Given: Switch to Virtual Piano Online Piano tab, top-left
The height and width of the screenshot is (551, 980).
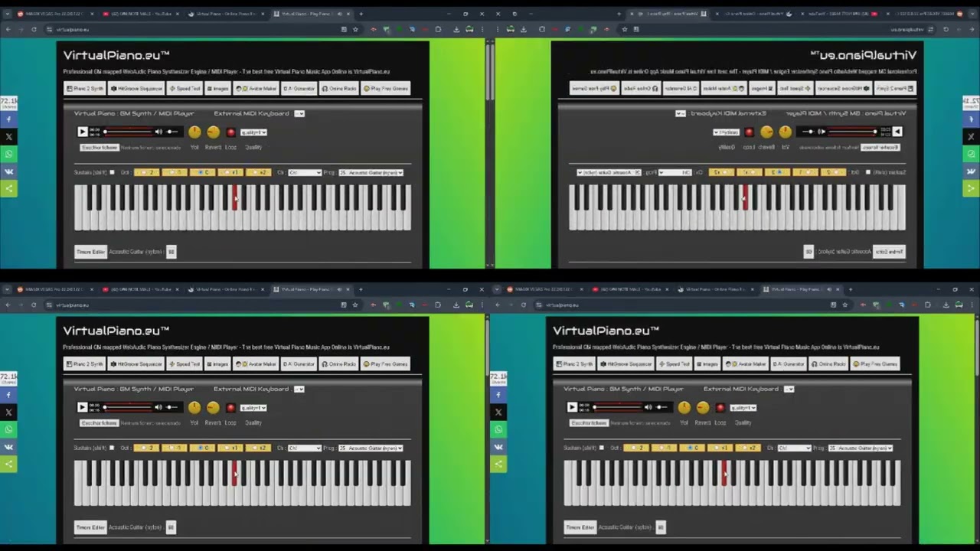Looking at the screenshot, I should [225, 13].
